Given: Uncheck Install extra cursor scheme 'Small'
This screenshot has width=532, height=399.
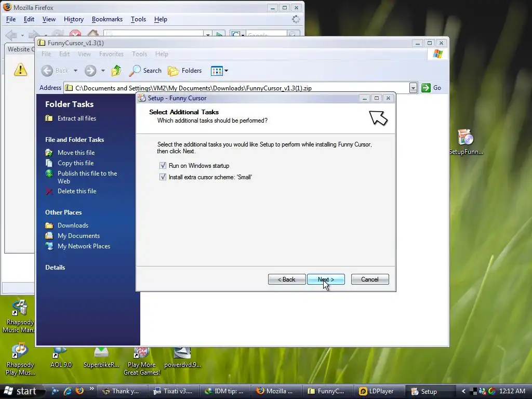Looking at the screenshot, I should coord(163,177).
